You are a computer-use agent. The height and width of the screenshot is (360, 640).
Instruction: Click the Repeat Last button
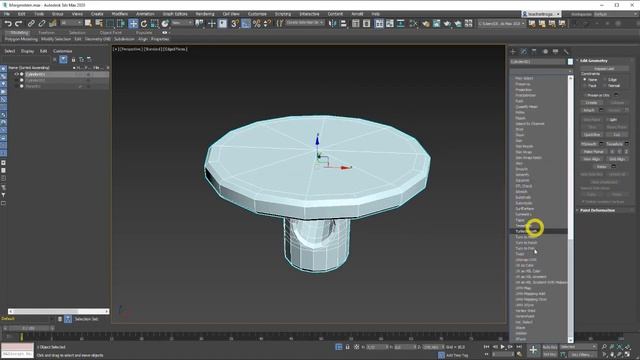point(604,69)
